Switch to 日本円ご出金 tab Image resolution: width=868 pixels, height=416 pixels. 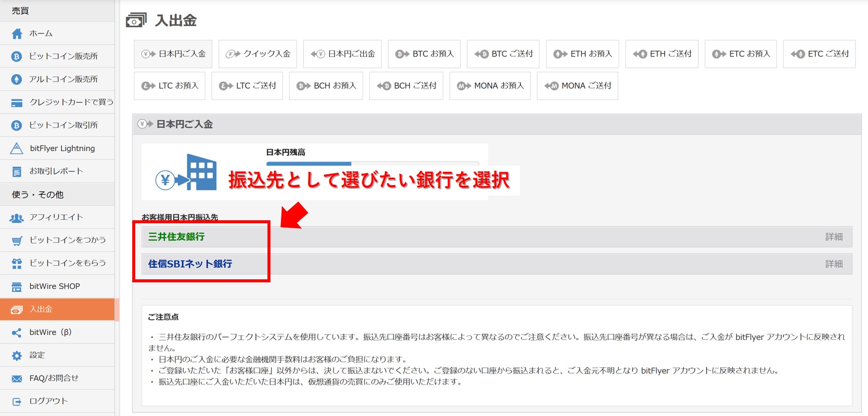pos(343,54)
